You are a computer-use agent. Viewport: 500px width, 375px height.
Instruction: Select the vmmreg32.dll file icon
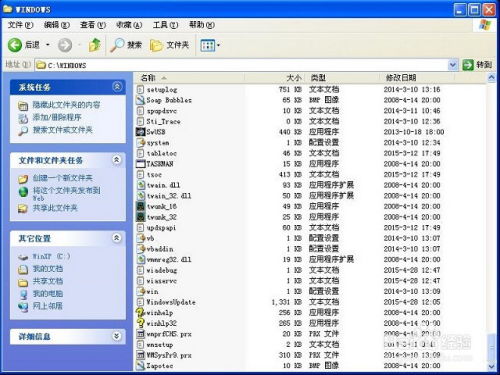tap(141, 259)
